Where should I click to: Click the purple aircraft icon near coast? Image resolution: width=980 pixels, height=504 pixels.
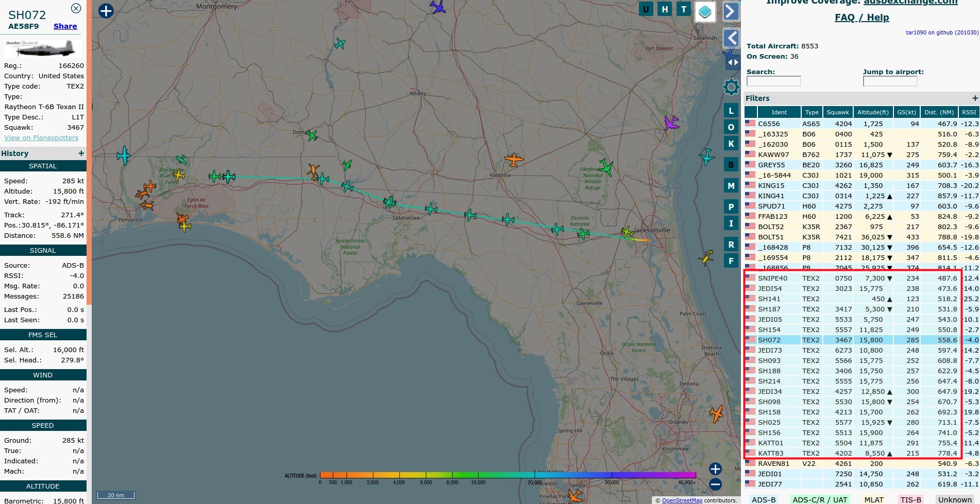point(671,123)
